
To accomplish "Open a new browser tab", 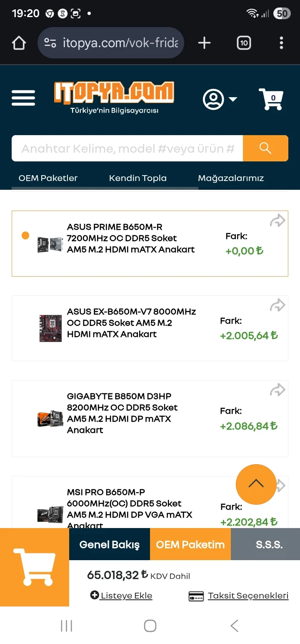I will coord(204,43).
